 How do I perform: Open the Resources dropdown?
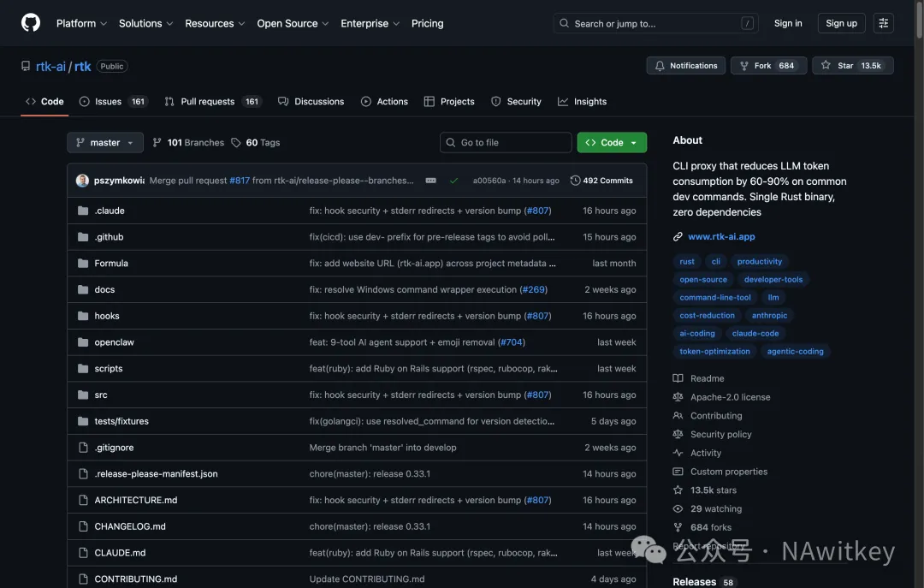tap(215, 24)
